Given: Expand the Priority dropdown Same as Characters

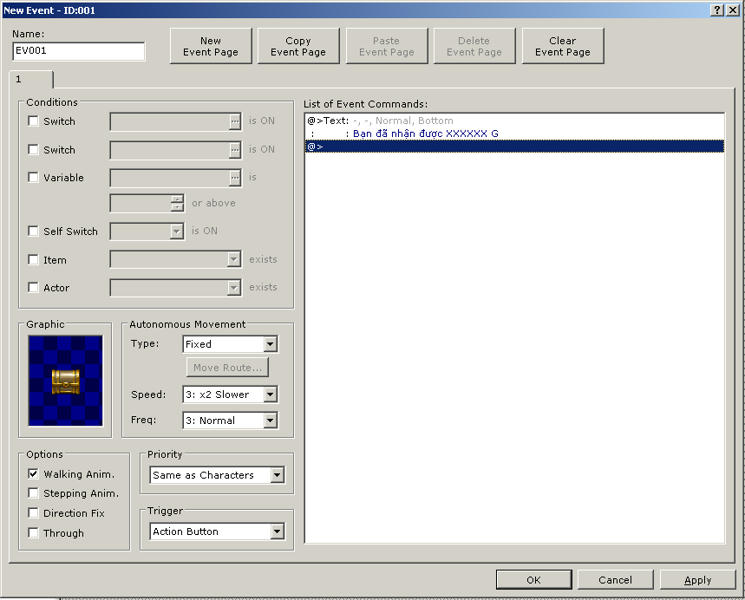Looking at the screenshot, I should pyautogui.click(x=277, y=475).
